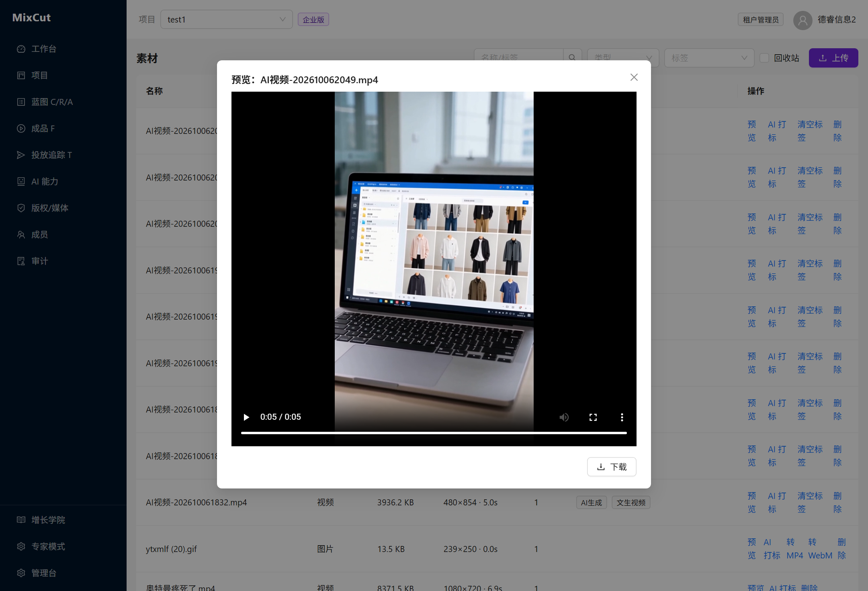The width and height of the screenshot is (868, 591).
Task: Click the search magnifier icon
Action: (572, 58)
